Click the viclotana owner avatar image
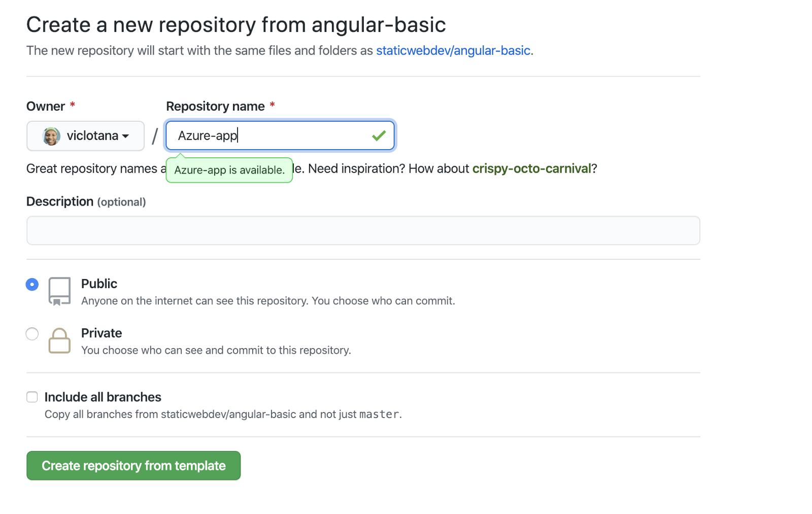812x514 pixels. click(51, 136)
